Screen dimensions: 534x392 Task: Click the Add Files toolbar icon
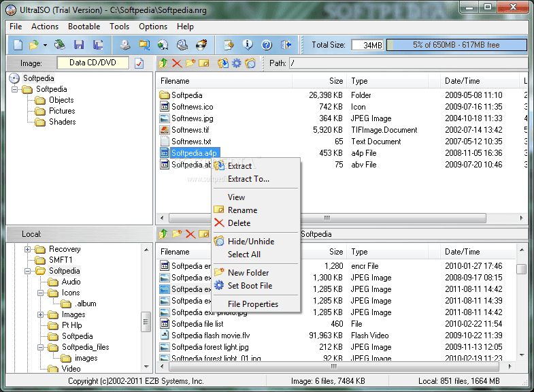click(229, 45)
